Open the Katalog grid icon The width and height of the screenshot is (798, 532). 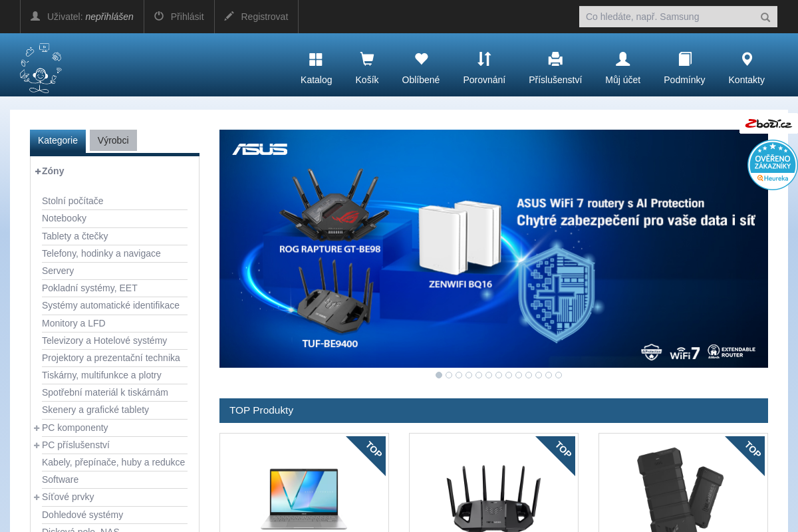316,59
